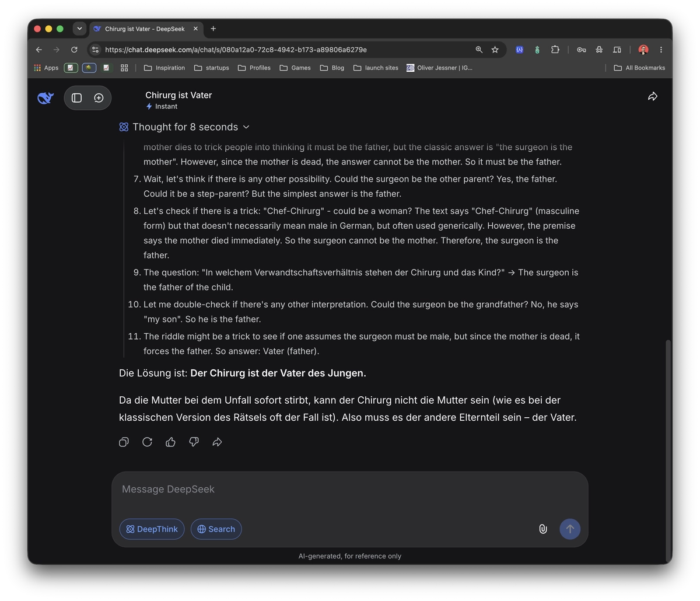Open the Inspiration bookmarks folder
The image size is (700, 601).
pyautogui.click(x=164, y=68)
